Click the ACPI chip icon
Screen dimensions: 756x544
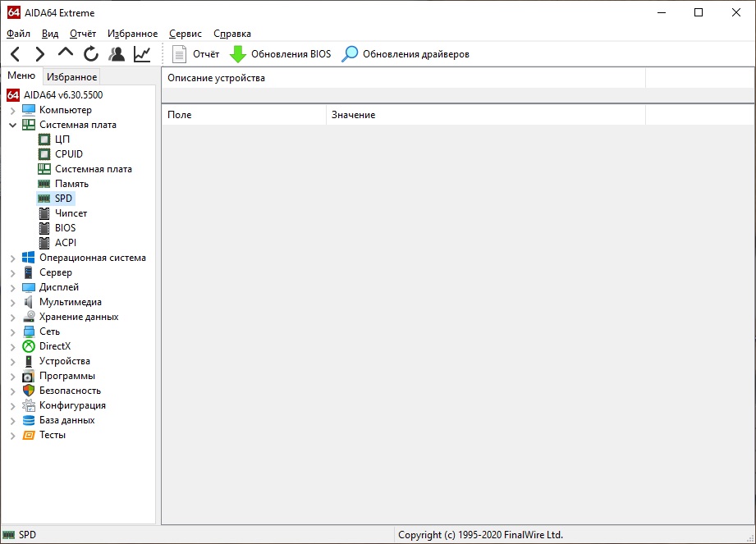44,243
